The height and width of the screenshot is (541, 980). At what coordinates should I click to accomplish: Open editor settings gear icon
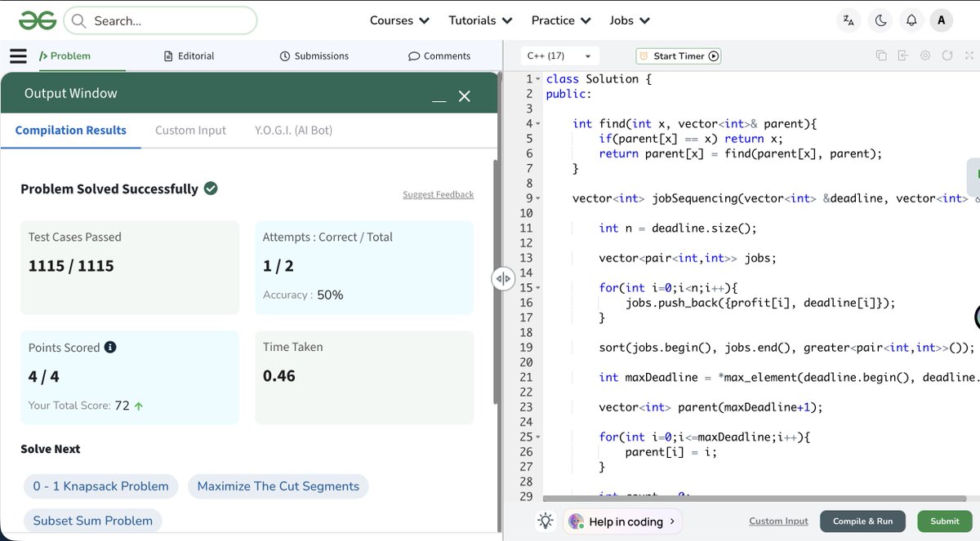(925, 55)
